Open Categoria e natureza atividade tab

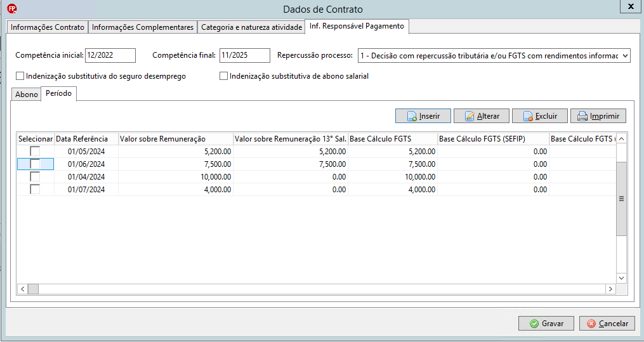tap(251, 27)
